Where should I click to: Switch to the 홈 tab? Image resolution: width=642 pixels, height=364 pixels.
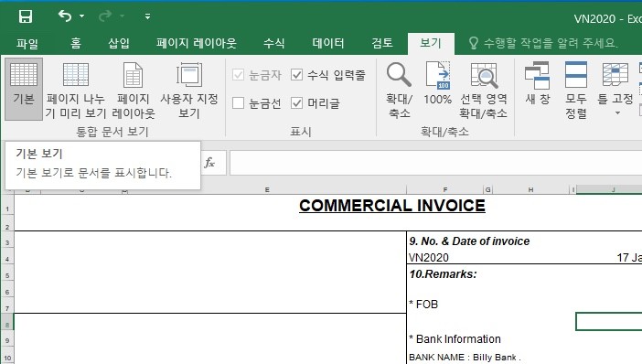click(x=76, y=43)
